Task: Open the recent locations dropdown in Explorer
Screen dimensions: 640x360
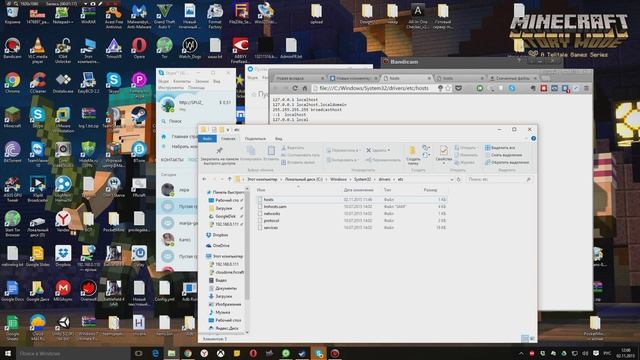Action: tap(222, 179)
